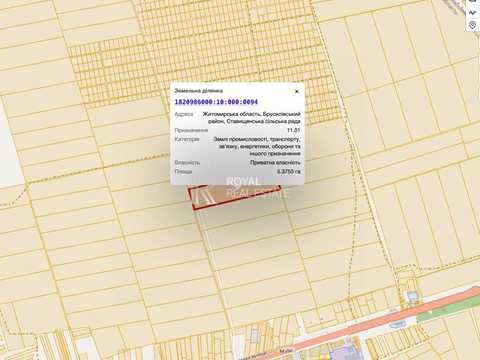
Task: Select the line measurement tool icon
Action: click(x=472, y=13)
